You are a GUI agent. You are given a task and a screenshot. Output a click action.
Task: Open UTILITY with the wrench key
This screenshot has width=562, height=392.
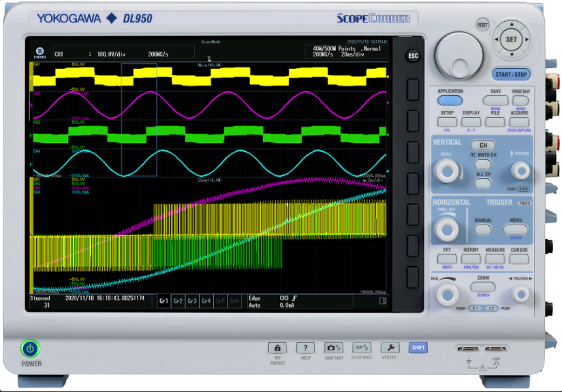pos(389,348)
